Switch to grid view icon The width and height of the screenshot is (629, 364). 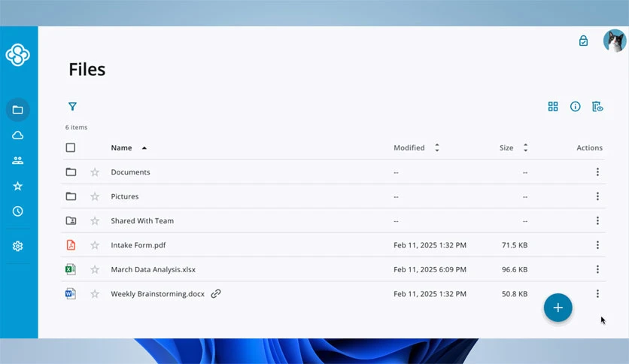click(553, 107)
